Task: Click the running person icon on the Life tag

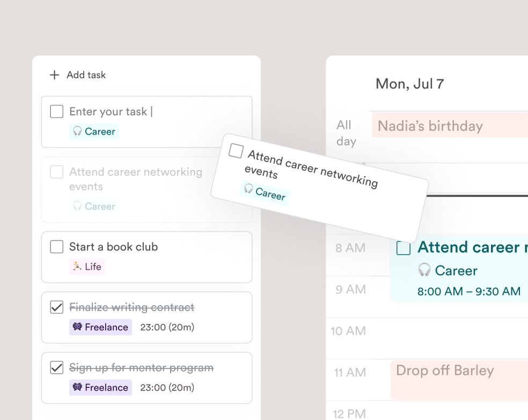Action: coord(78,266)
